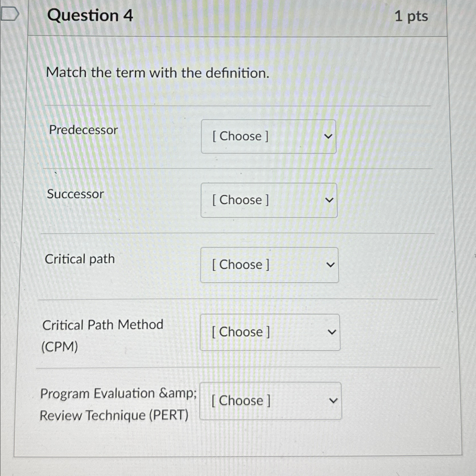Select the [Choose] placeholder for Predecessor
This screenshot has width=476, height=476.
[241, 136]
